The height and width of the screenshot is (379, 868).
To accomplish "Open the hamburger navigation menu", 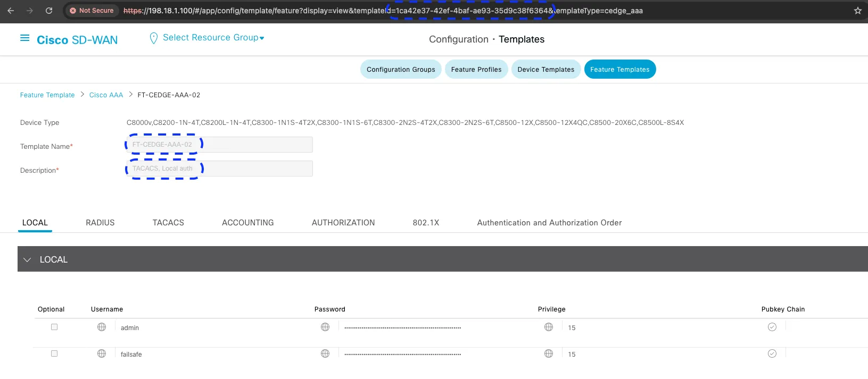I will pos(24,38).
